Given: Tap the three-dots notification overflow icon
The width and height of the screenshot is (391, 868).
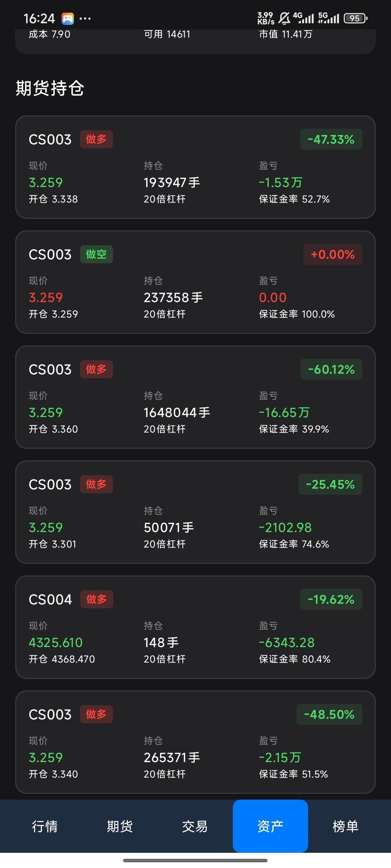Looking at the screenshot, I should click(x=85, y=18).
